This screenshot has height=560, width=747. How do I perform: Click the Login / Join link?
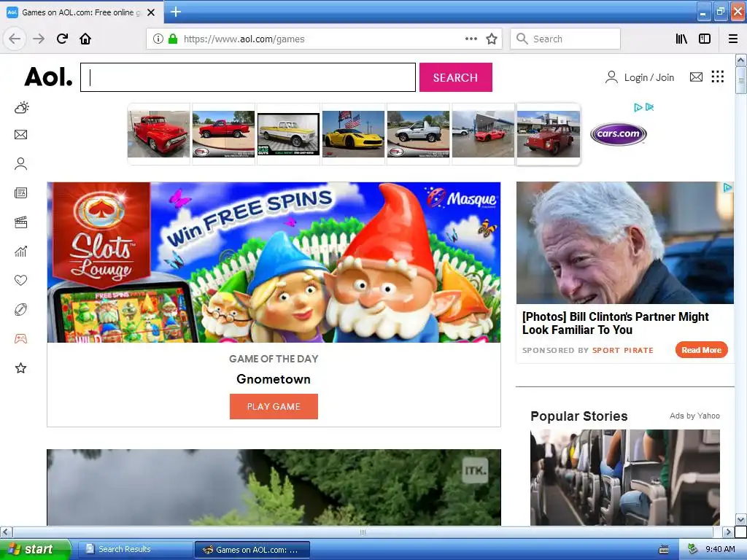coord(649,77)
